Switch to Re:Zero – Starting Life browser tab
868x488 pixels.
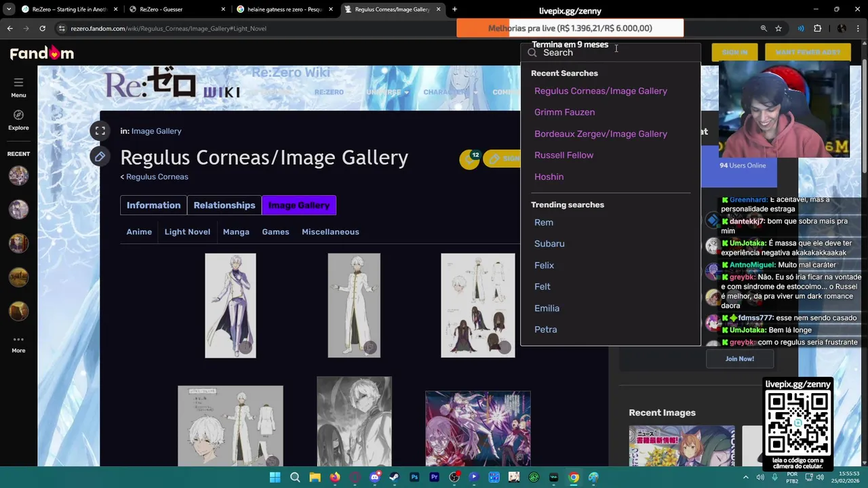pyautogui.click(x=69, y=9)
